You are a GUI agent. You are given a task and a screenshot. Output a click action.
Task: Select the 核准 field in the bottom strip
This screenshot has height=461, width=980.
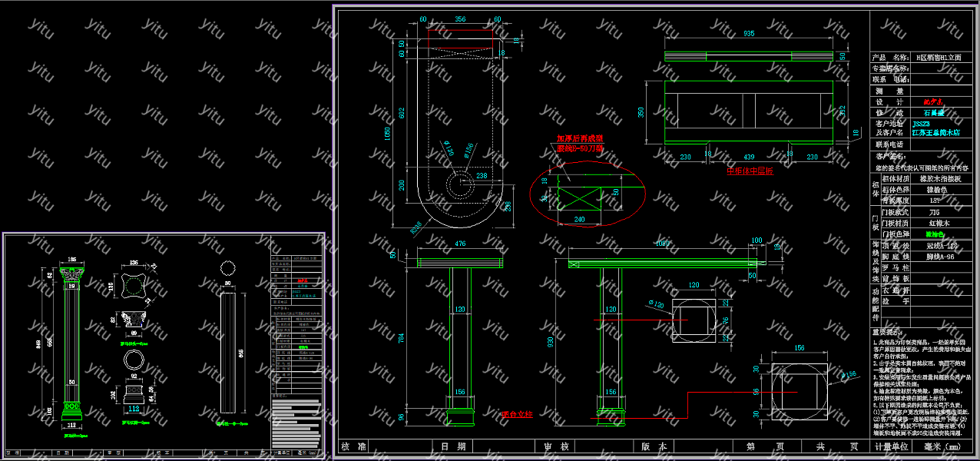coord(354,446)
